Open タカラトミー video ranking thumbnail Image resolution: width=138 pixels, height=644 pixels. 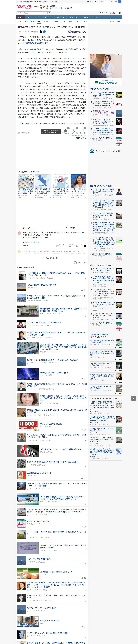pyautogui.click(x=119, y=271)
